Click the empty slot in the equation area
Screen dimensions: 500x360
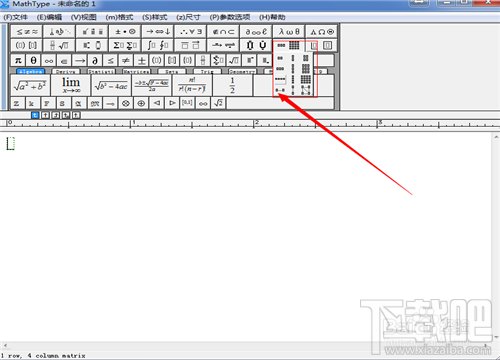pyautogui.click(x=11, y=143)
